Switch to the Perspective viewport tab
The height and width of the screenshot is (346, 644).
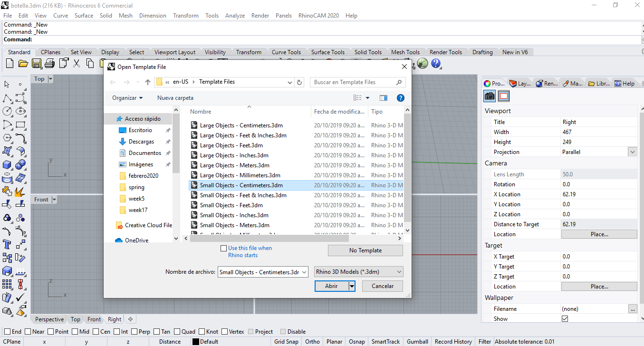click(49, 319)
